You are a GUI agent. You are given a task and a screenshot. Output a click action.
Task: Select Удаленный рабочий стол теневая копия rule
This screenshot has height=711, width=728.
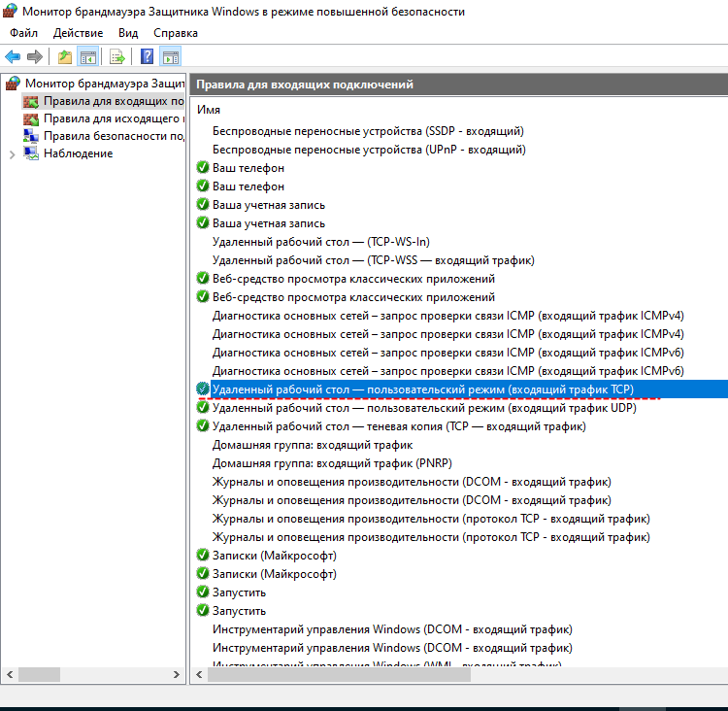click(x=399, y=426)
